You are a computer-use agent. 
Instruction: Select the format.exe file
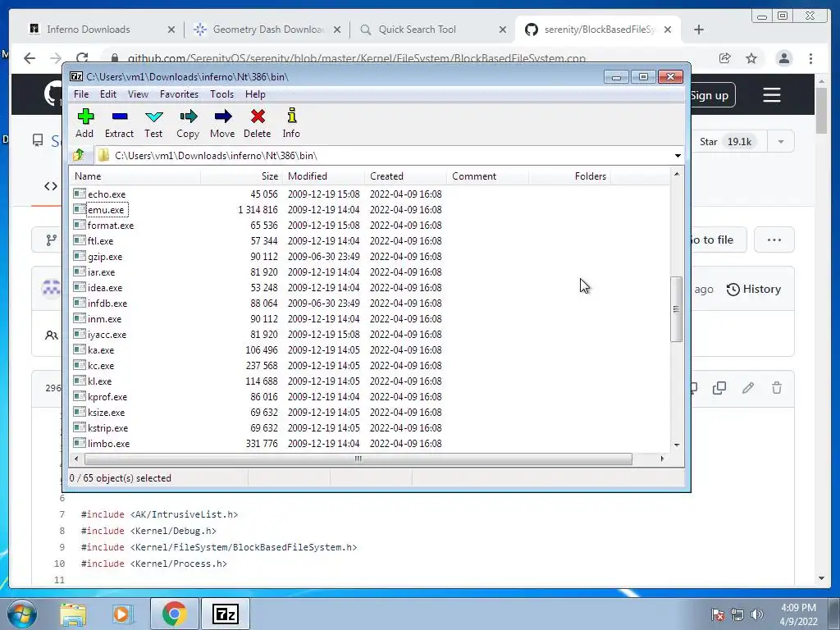[111, 226]
